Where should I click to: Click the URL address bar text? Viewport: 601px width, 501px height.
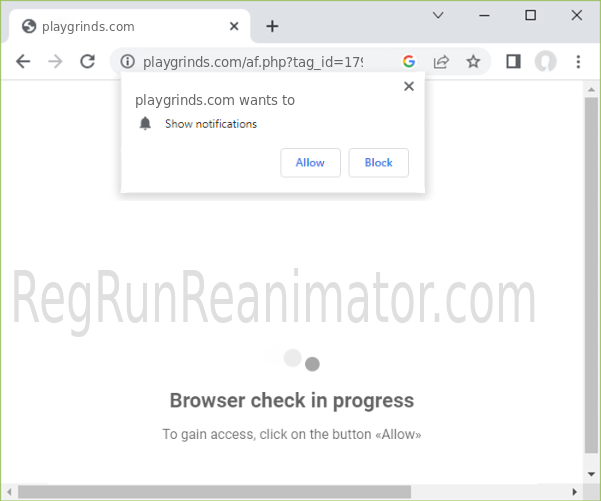(252, 62)
